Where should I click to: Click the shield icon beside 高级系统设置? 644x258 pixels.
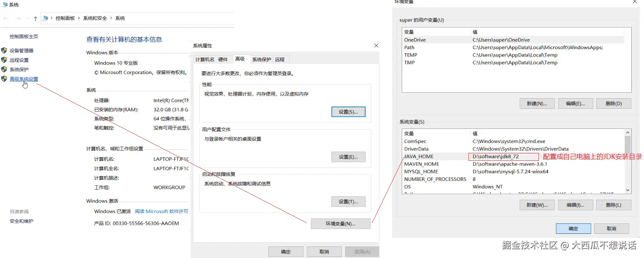point(4,79)
